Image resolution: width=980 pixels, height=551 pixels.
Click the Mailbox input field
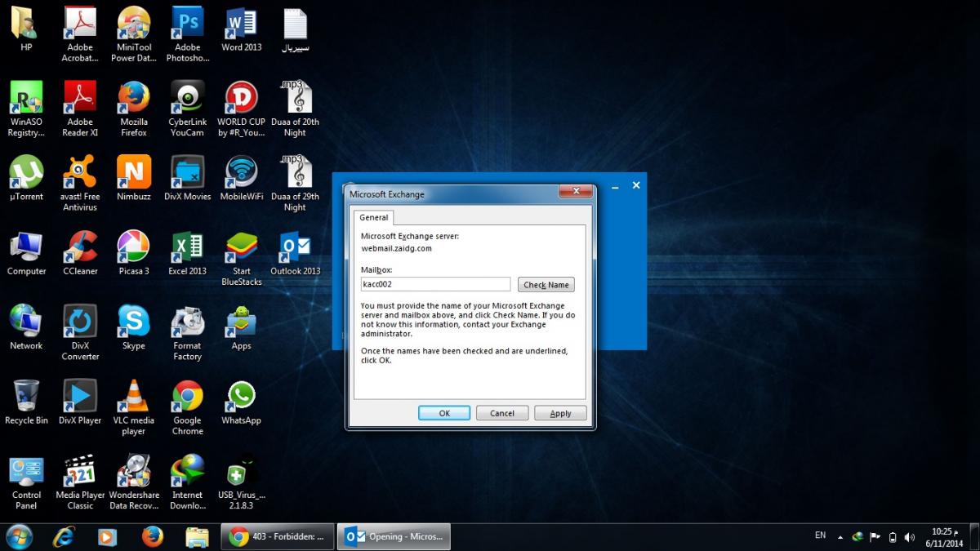[x=436, y=284]
